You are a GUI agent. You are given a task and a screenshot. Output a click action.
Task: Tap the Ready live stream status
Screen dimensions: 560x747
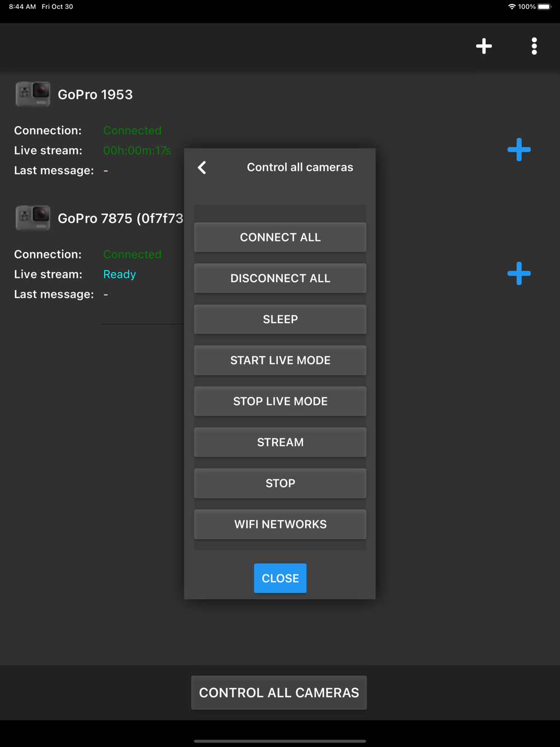pos(120,274)
